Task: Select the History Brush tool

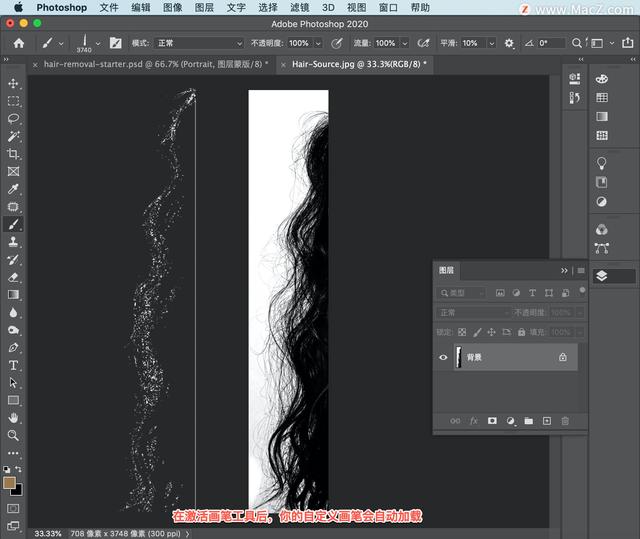Action: point(13,260)
